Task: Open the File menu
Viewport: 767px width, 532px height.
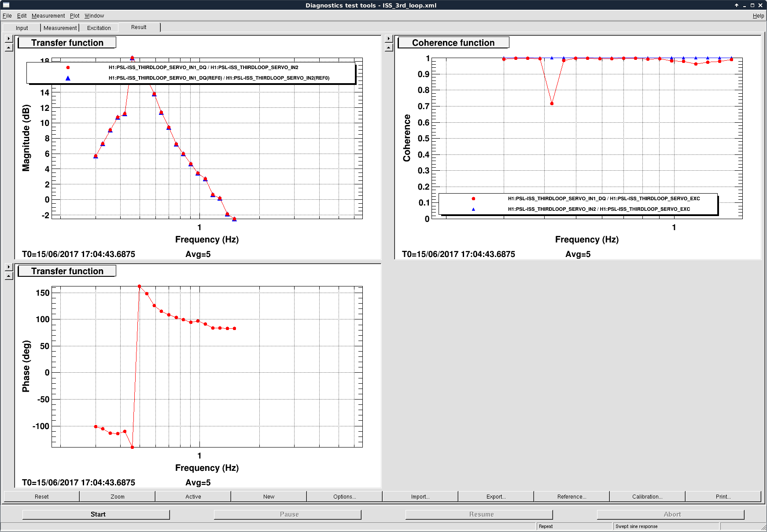Action: pos(7,16)
